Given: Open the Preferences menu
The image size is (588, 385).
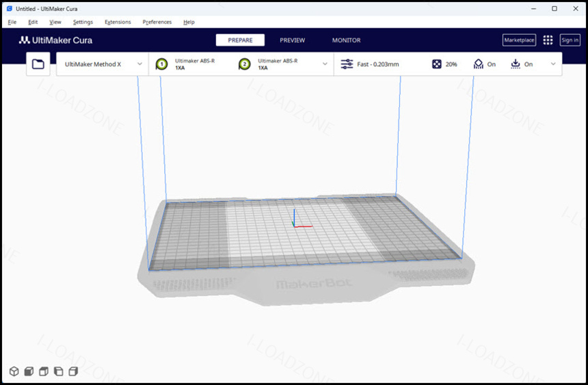Looking at the screenshot, I should tap(157, 22).
